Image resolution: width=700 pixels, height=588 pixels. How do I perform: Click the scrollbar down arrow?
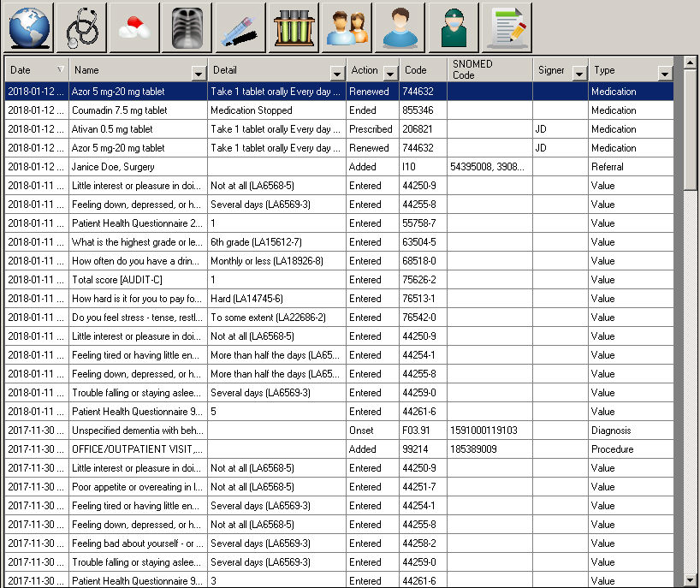[x=690, y=580]
